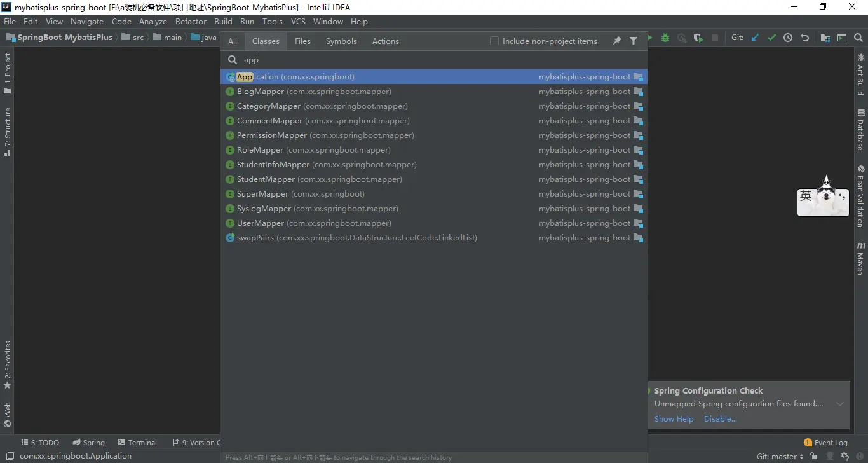Enable Include non-project items checkbox
868x463 pixels.
494,41
